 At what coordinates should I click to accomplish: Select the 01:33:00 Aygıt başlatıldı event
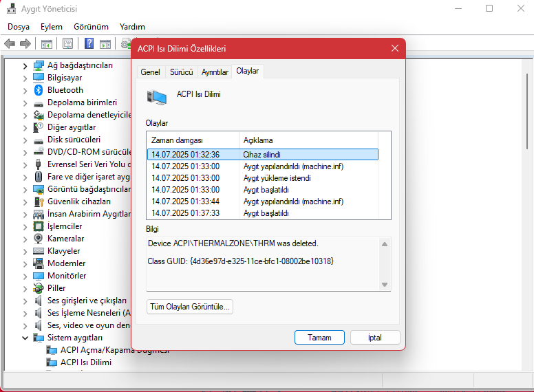click(x=263, y=190)
